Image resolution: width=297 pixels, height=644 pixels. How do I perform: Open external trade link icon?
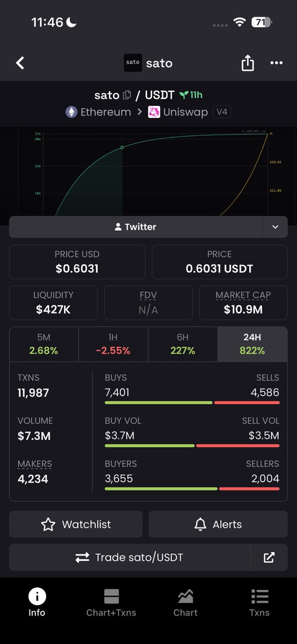coord(269,557)
